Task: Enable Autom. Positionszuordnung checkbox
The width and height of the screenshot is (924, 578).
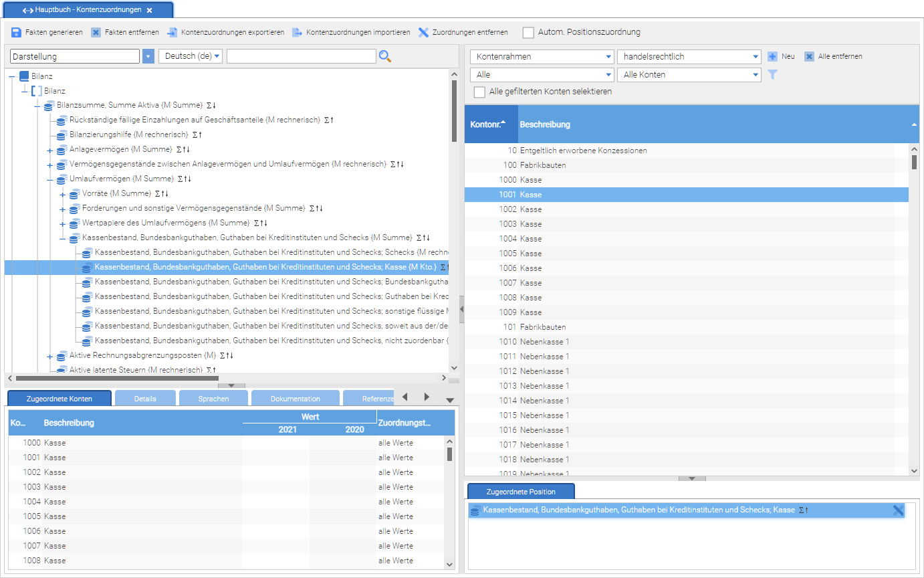Action: pos(528,32)
